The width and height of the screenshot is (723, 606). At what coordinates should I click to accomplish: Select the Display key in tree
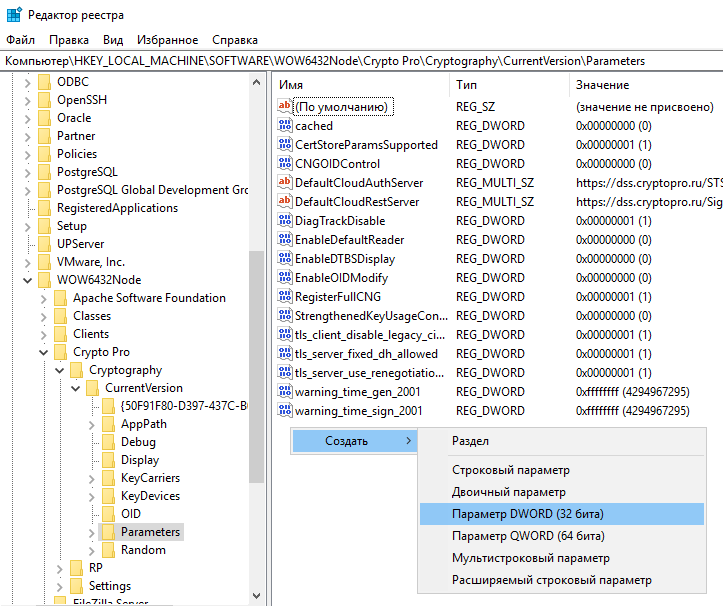140,460
